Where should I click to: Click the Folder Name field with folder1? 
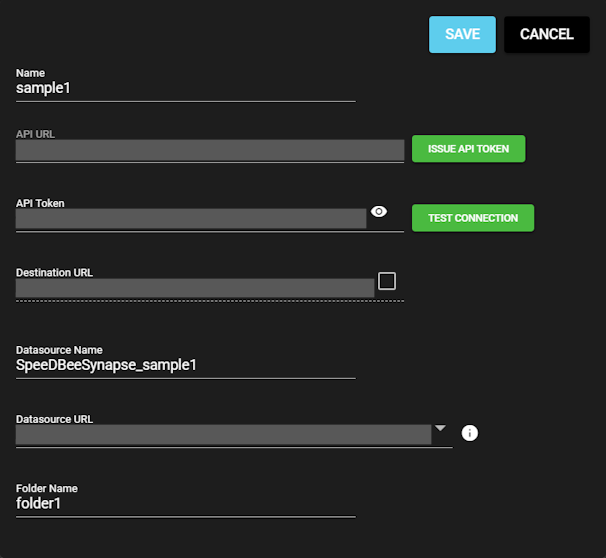pyautogui.click(x=185, y=504)
